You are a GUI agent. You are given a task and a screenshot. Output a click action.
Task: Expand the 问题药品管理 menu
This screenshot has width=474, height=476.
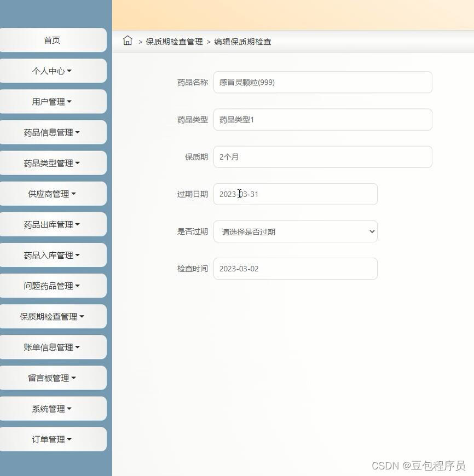tap(53, 286)
